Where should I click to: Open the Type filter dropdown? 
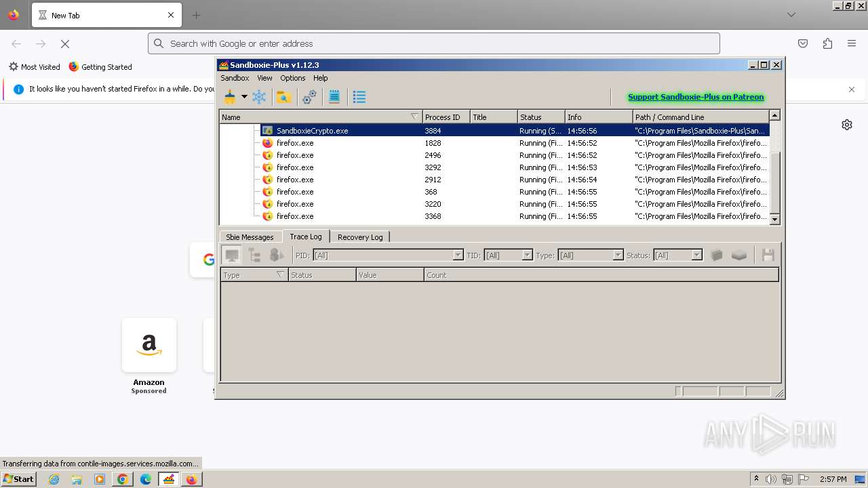(618, 256)
